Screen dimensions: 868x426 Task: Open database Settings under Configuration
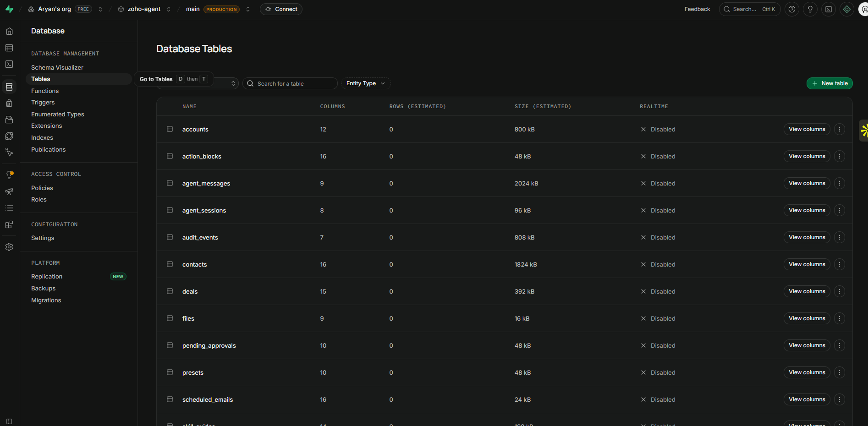(43, 238)
